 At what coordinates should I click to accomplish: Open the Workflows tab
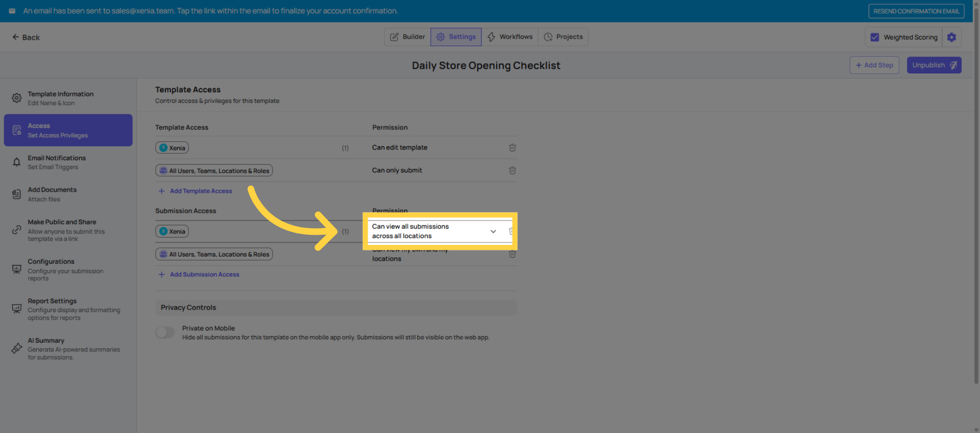[510, 37]
